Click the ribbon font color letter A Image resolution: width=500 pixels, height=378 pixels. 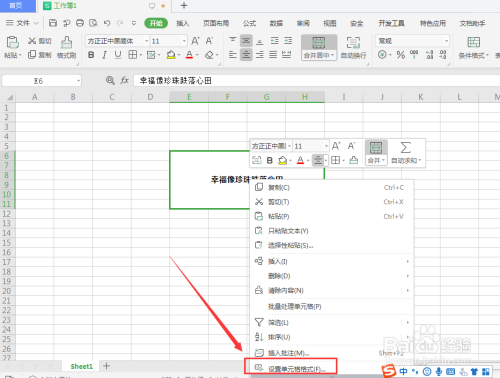tap(189, 55)
